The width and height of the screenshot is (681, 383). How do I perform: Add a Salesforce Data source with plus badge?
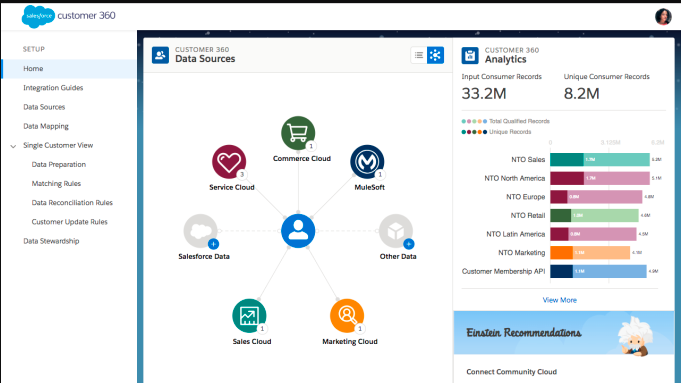click(213, 244)
